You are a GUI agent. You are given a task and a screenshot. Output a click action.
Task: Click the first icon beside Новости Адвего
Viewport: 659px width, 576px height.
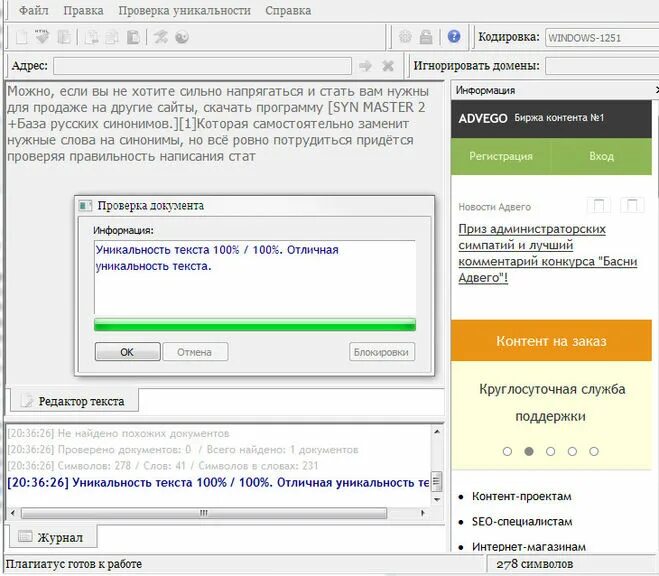coord(598,205)
